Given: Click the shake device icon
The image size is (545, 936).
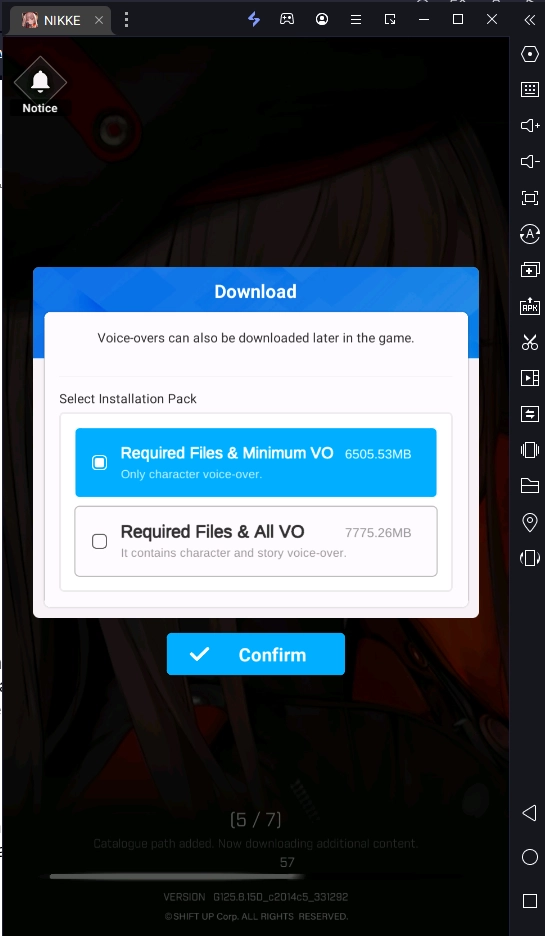Looking at the screenshot, I should [529, 449].
